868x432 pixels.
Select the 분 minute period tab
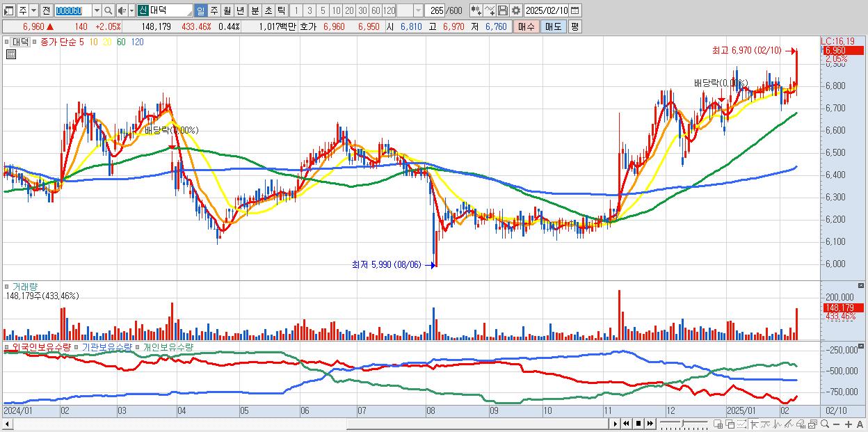coord(255,11)
